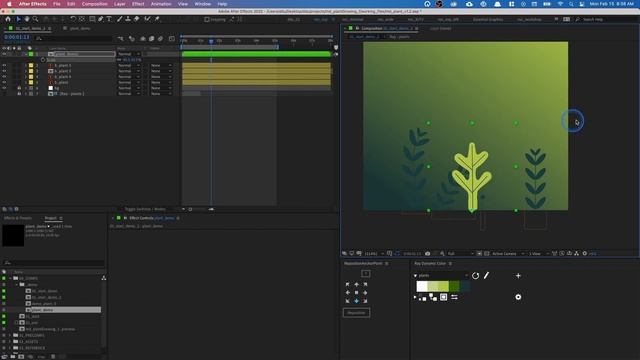Switch to the Effects & Presets tab
Screen dimensions: 640x360
(x=18, y=218)
